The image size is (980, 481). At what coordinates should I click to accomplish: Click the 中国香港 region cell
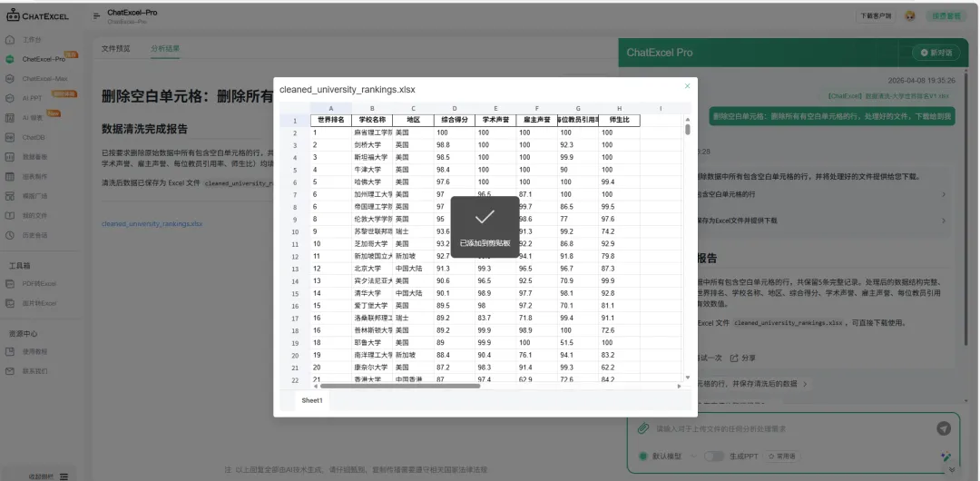[x=413, y=379]
